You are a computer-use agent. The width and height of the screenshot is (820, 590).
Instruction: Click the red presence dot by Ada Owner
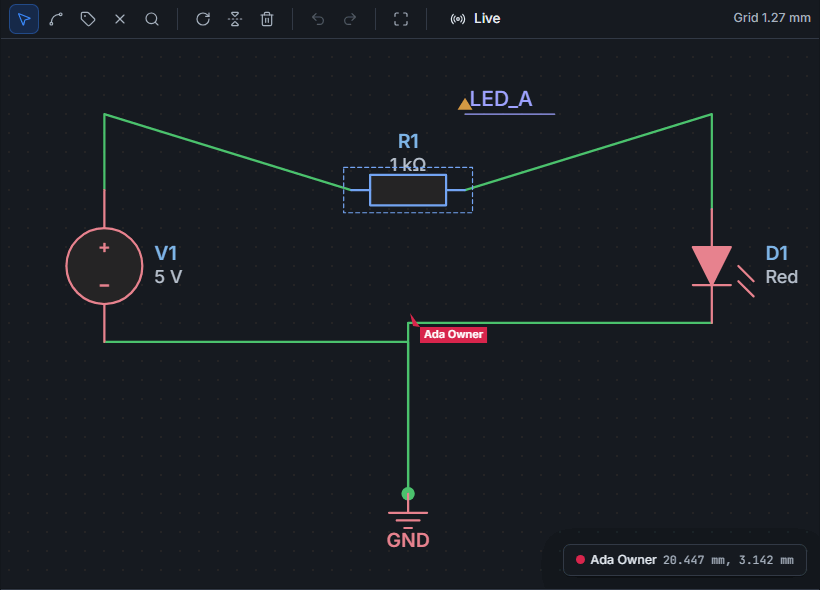point(580,560)
